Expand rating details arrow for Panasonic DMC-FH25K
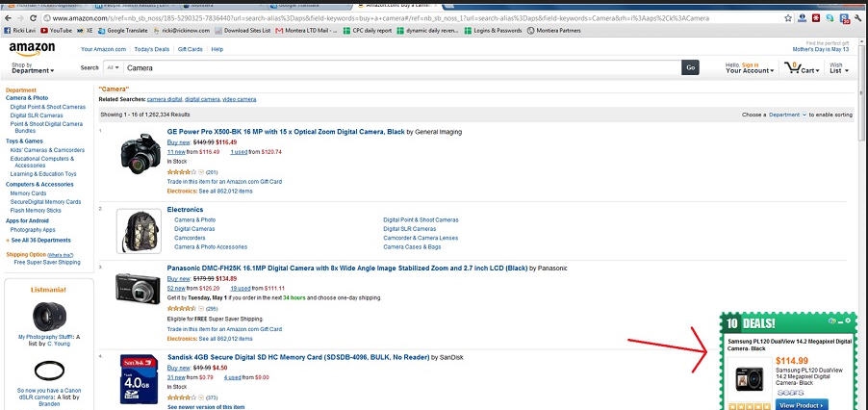 [201, 309]
